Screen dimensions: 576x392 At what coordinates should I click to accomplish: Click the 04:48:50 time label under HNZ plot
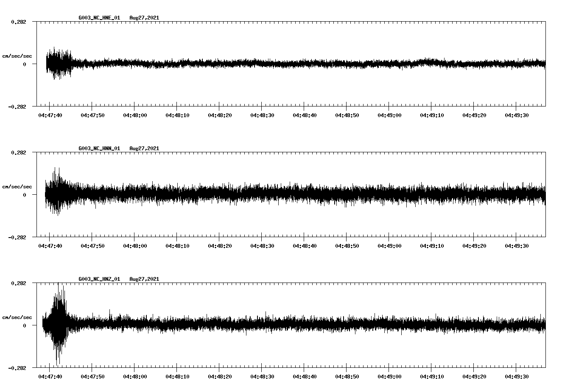pos(347,376)
